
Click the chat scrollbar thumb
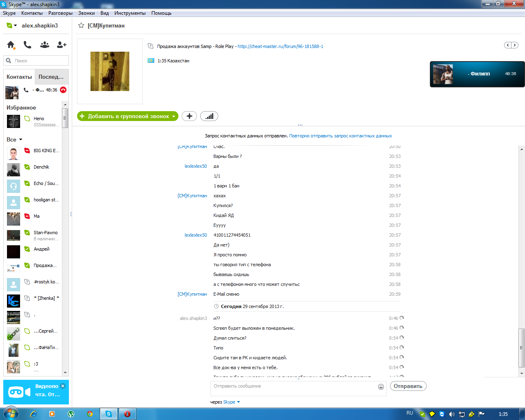click(x=522, y=348)
